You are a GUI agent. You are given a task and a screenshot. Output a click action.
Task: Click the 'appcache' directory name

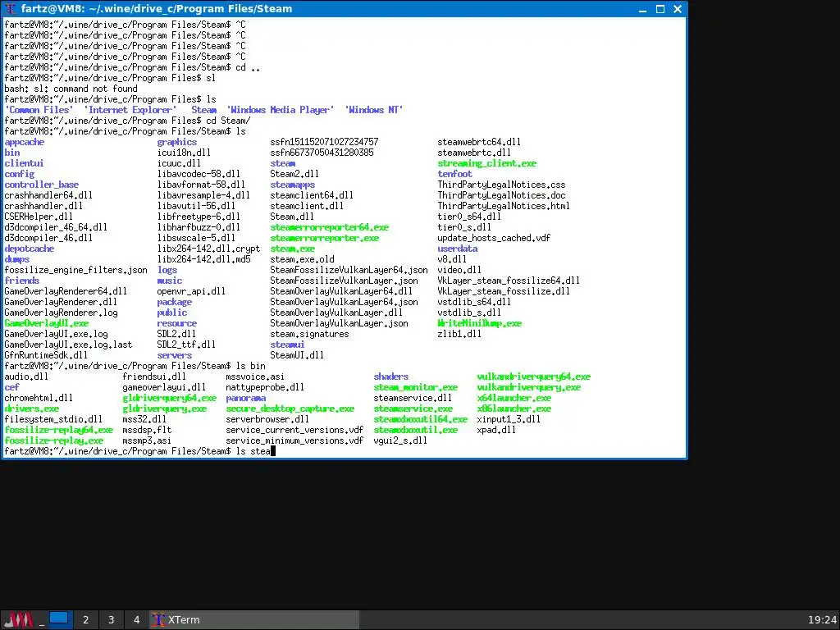point(24,142)
